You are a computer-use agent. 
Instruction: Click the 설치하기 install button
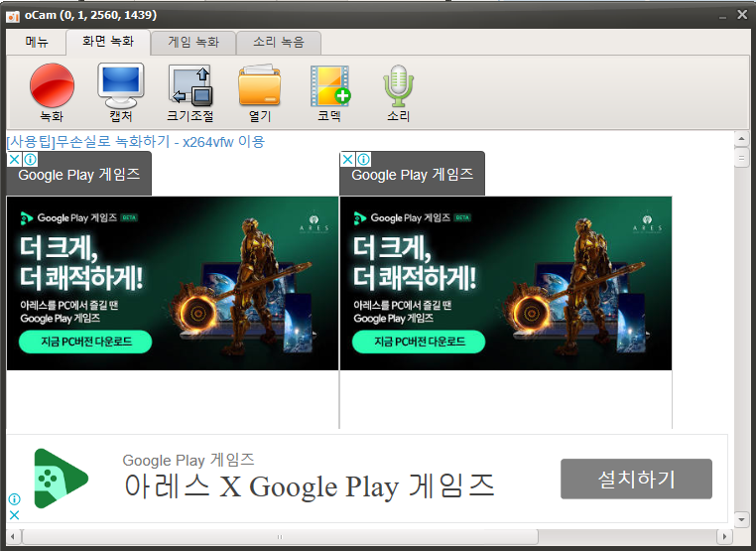pyautogui.click(x=636, y=479)
